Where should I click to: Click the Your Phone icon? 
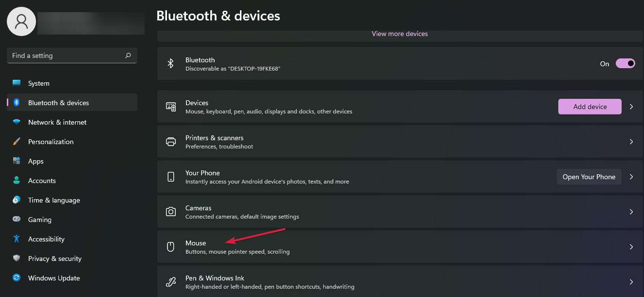pyautogui.click(x=171, y=177)
